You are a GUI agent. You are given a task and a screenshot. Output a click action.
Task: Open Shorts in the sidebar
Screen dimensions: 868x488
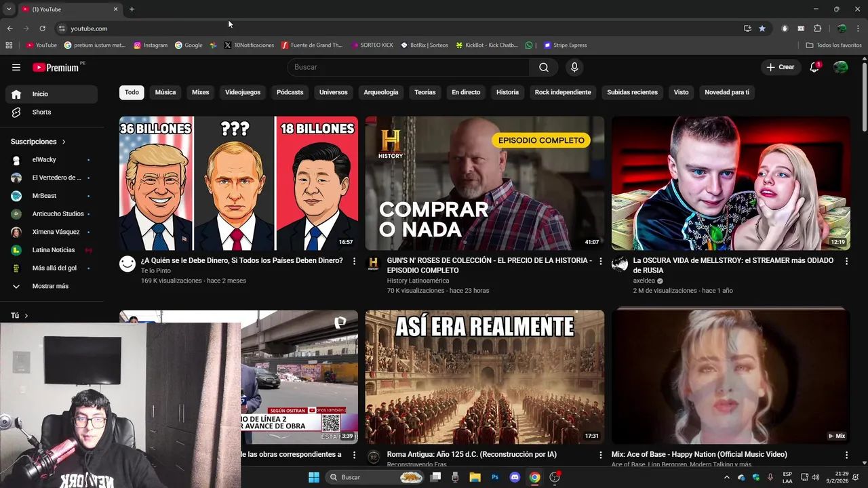(52, 112)
